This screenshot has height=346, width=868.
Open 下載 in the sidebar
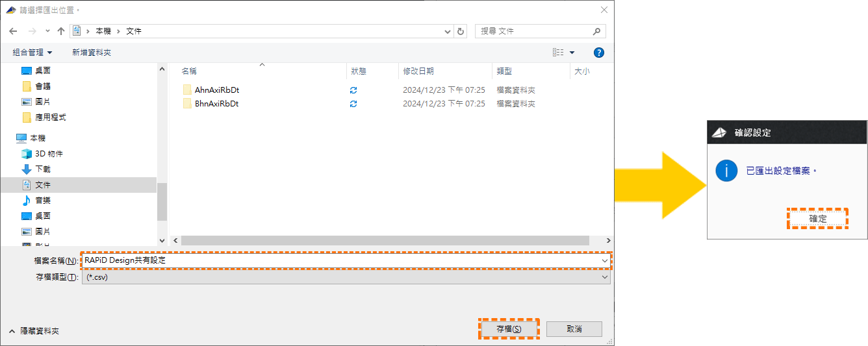coord(43,169)
